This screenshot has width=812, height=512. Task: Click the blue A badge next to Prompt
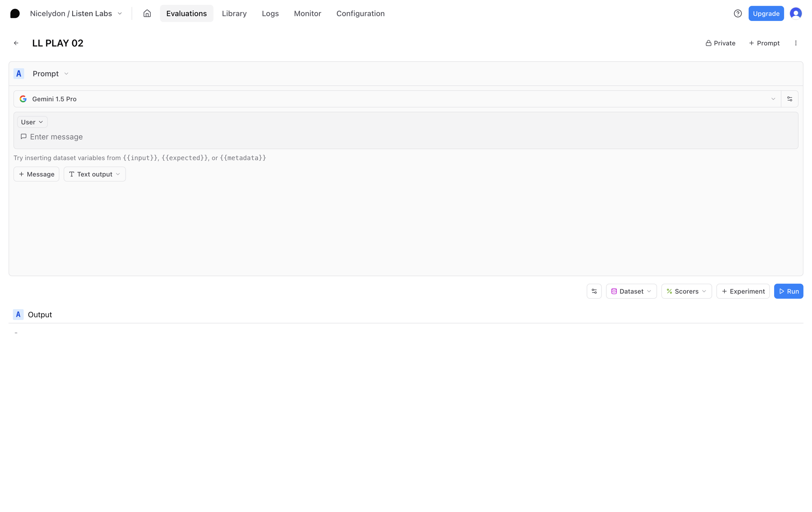(19, 73)
